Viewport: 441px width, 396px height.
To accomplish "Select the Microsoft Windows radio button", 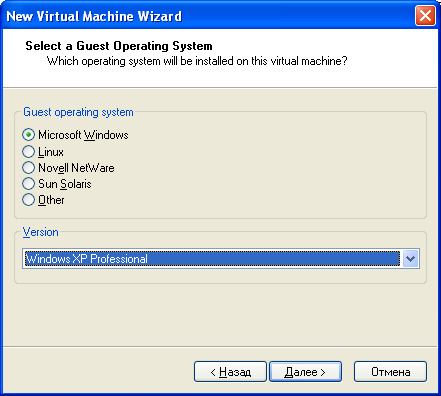I will [29, 135].
